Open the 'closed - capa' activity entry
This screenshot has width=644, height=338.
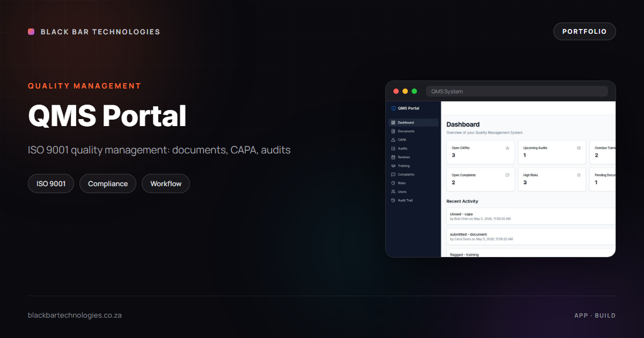point(531,216)
